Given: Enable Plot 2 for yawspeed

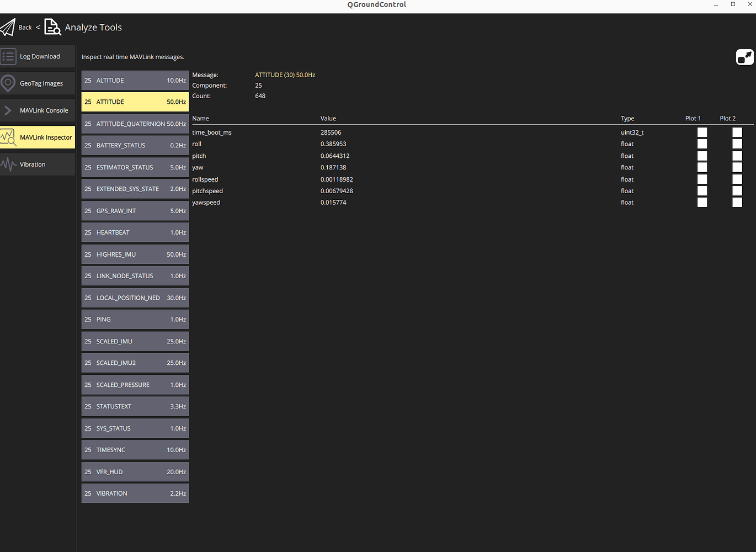Looking at the screenshot, I should [x=737, y=203].
